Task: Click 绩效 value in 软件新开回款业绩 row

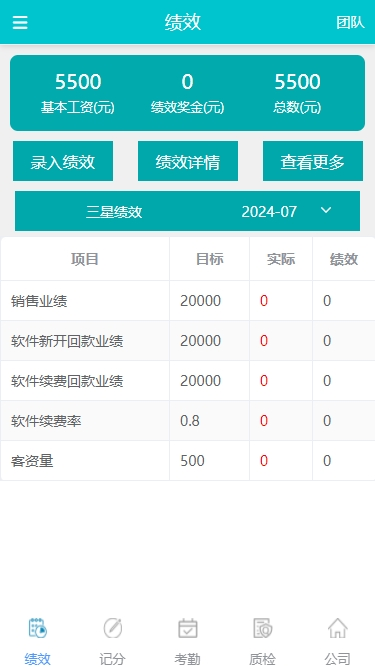Action: [x=327, y=341]
